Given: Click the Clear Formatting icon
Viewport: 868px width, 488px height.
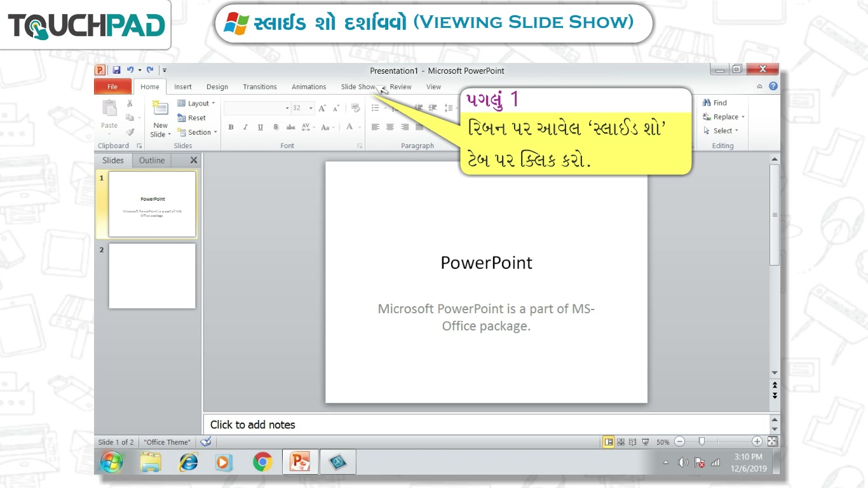Looking at the screenshot, I should pyautogui.click(x=356, y=108).
